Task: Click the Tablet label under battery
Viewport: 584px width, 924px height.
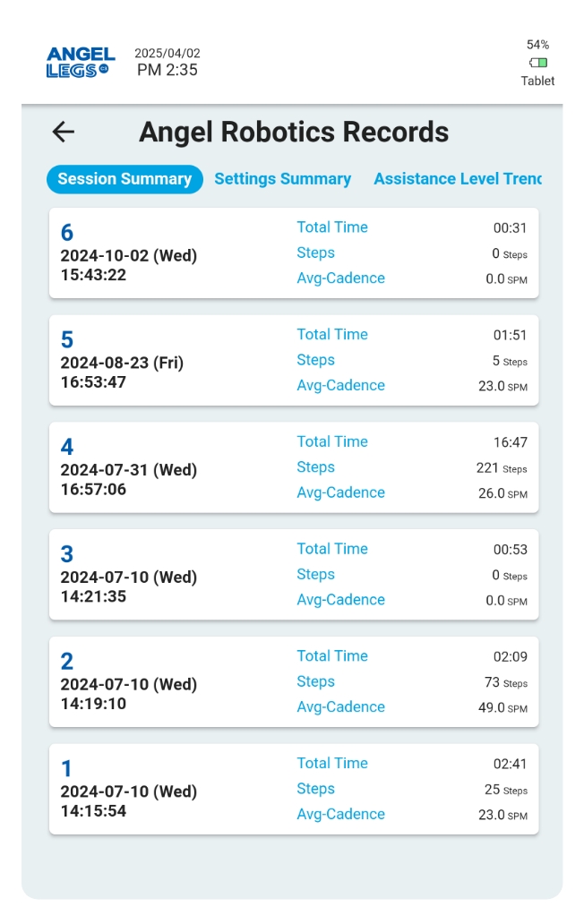Action: (x=537, y=81)
